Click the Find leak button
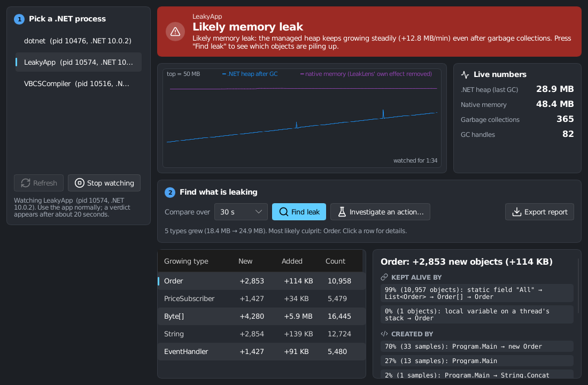Screen dimensions: 588x385 pyautogui.click(x=299, y=212)
